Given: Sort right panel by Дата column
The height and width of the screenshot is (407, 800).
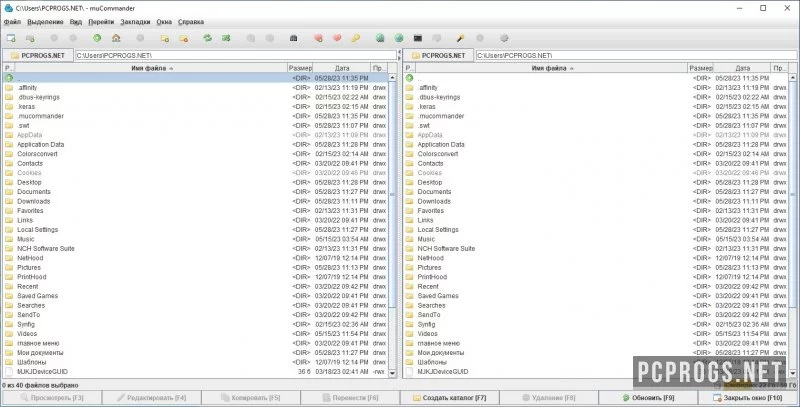Looking at the screenshot, I should click(x=742, y=68).
